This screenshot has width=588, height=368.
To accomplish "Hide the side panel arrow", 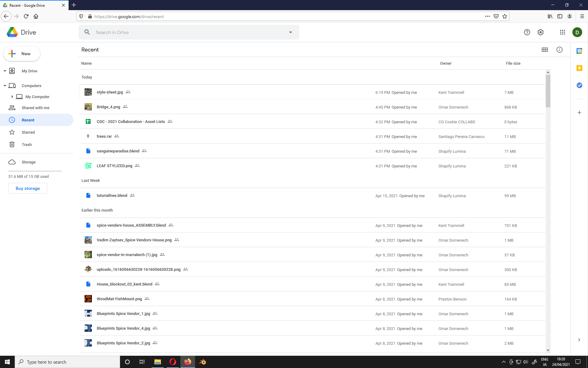I will click(x=579, y=340).
